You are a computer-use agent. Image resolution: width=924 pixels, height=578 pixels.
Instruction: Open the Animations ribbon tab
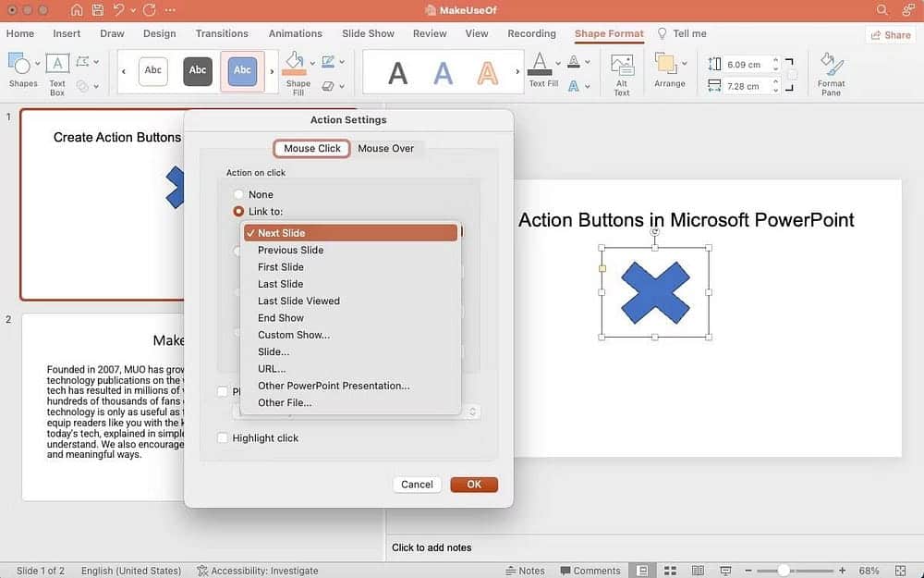(295, 33)
